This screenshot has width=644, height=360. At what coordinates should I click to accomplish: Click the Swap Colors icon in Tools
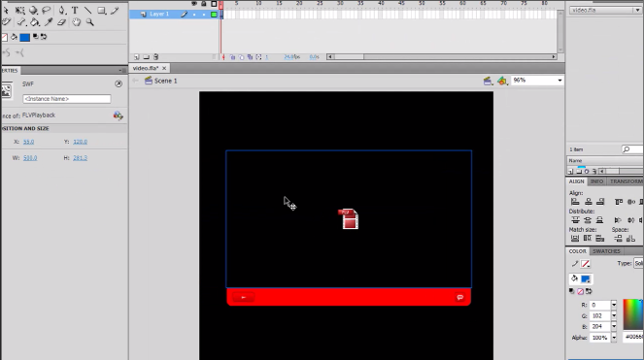tap(44, 37)
